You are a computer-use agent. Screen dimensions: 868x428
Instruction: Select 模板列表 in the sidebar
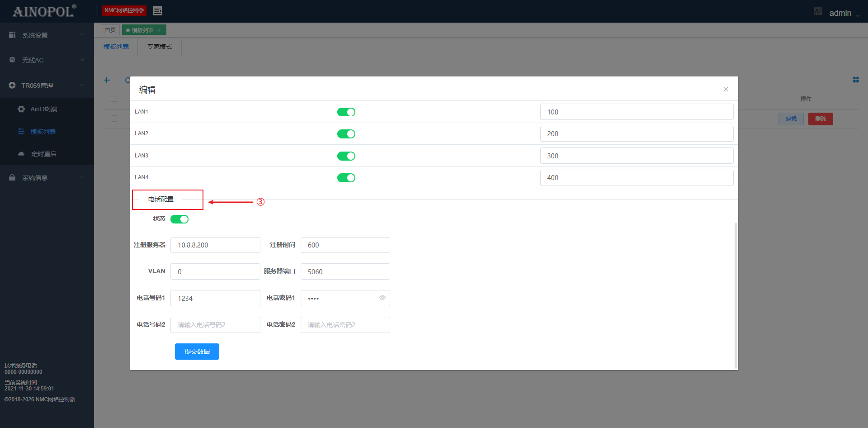coord(42,132)
